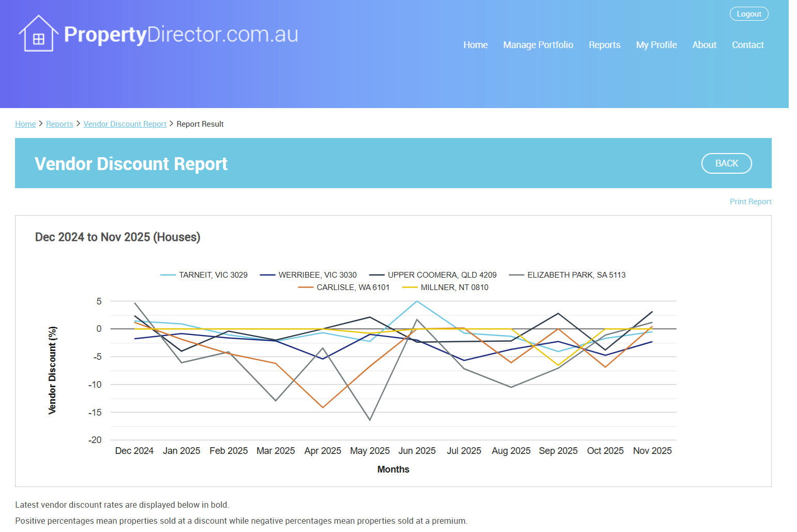797x532 pixels.
Task: Click the TARNEIT peak point at Jun 2025
Action: tap(417, 301)
